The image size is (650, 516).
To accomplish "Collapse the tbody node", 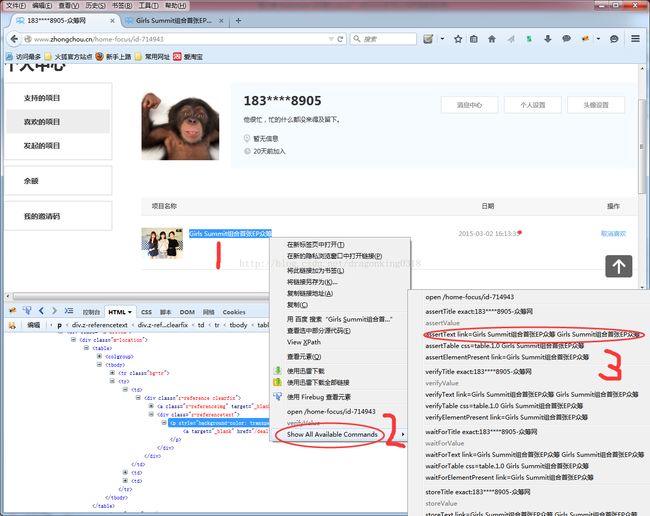I will pyautogui.click(x=99, y=365).
